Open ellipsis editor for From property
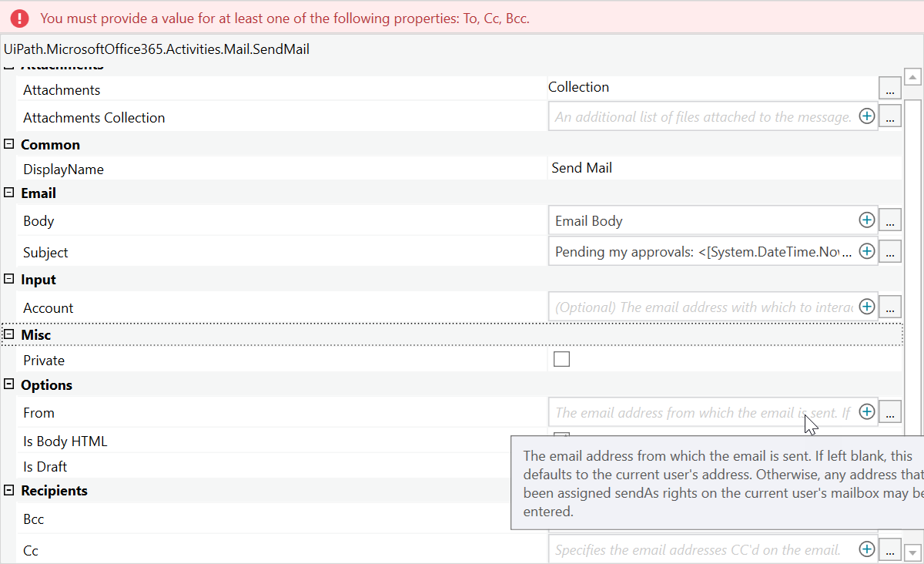 [889, 412]
